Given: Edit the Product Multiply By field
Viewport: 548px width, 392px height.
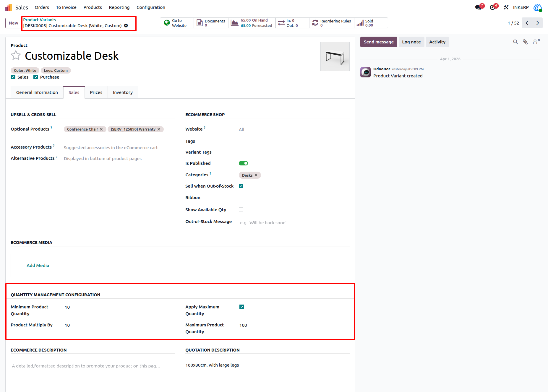Looking at the screenshot, I should [x=119, y=325].
